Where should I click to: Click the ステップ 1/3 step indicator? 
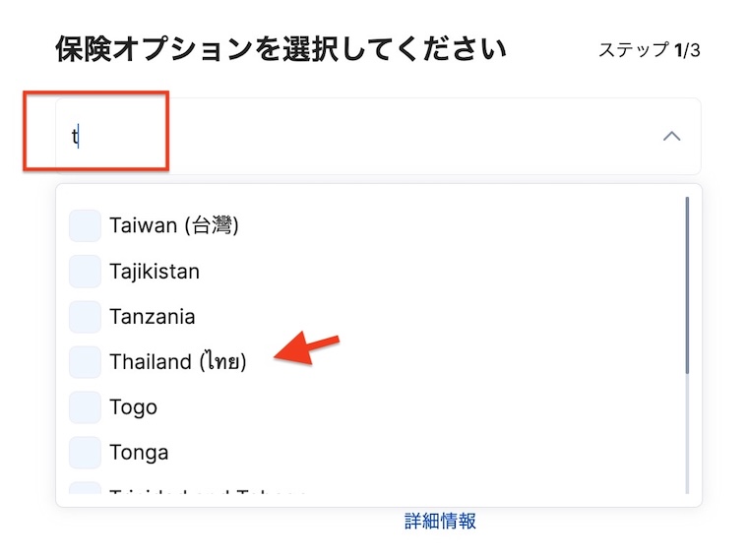pos(649,50)
